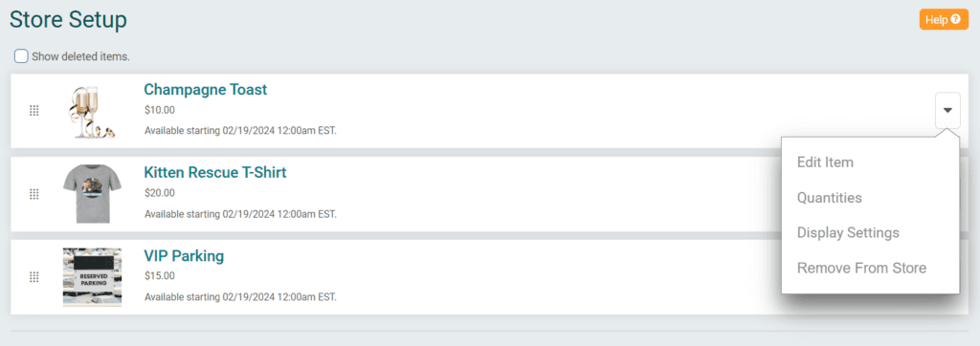
Task: Open the gray Kitten Rescue shirt image
Action: tap(93, 194)
